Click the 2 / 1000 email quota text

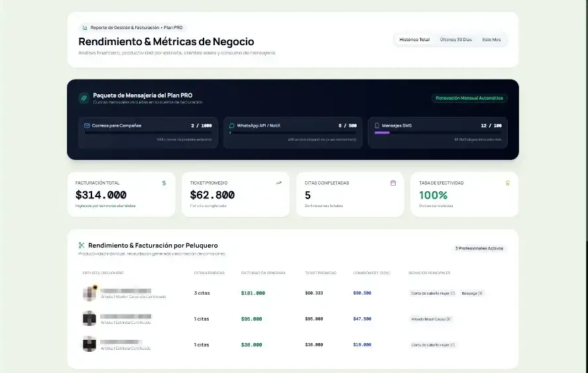pyautogui.click(x=202, y=126)
